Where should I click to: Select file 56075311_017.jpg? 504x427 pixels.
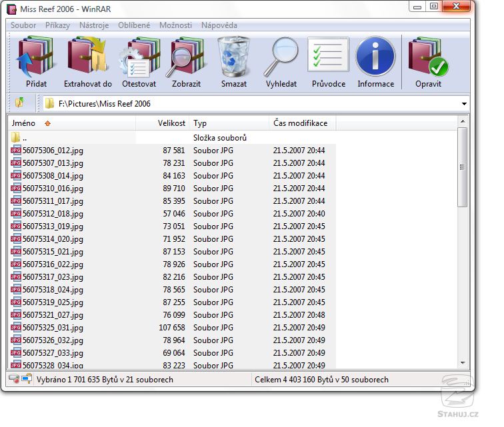(x=53, y=201)
